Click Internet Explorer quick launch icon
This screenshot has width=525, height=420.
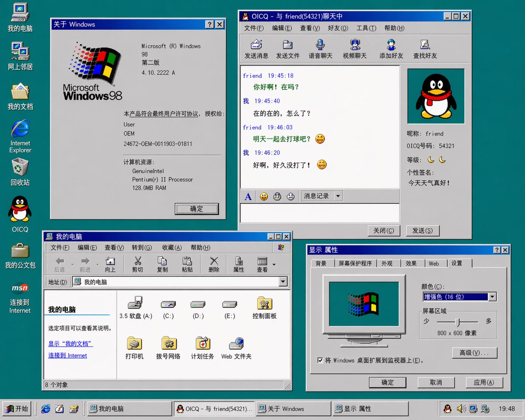pyautogui.click(x=45, y=409)
